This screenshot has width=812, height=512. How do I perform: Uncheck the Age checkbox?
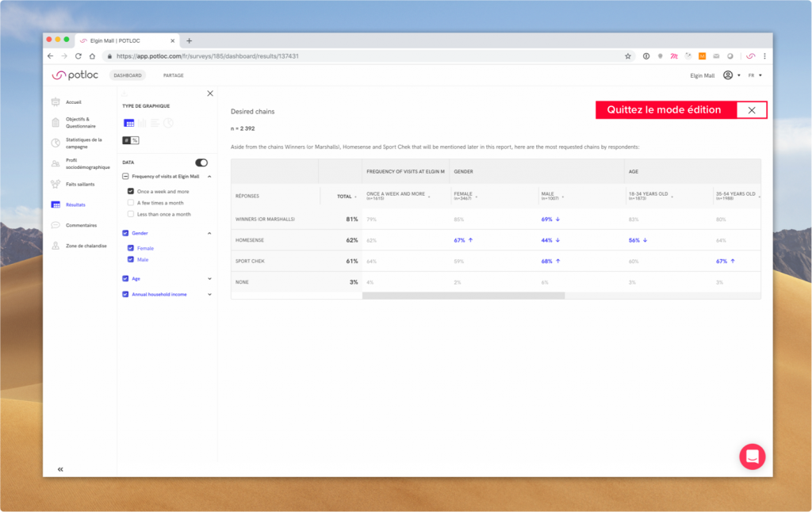(125, 278)
